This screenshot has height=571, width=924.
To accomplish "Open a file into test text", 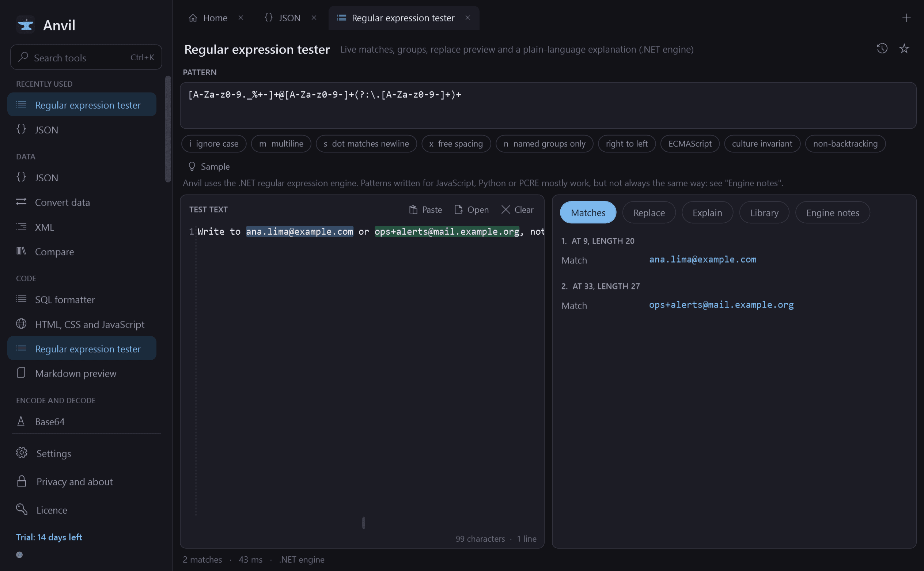I will (x=472, y=209).
